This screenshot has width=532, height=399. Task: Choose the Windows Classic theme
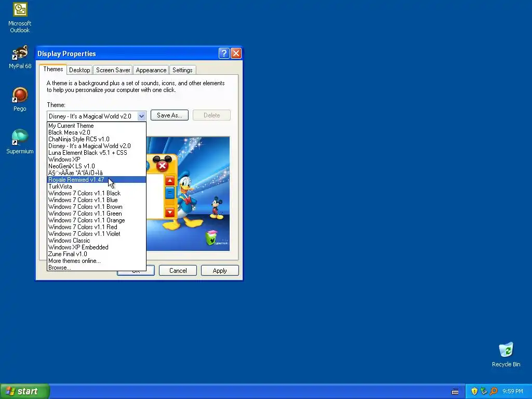coord(96,241)
